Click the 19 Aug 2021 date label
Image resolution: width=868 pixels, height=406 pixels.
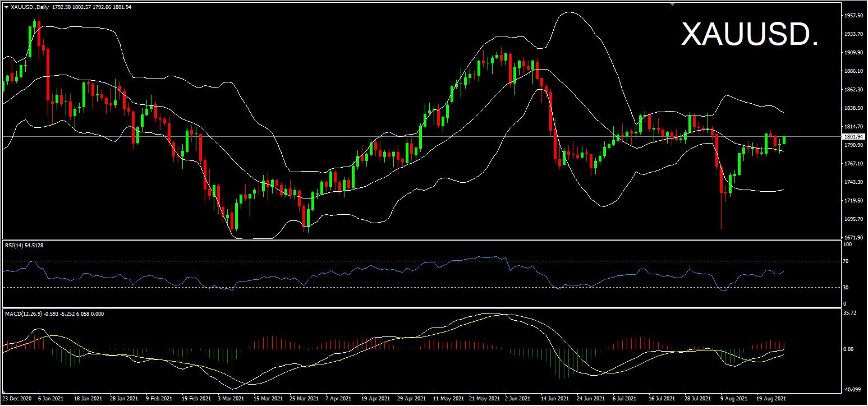pyautogui.click(x=770, y=399)
